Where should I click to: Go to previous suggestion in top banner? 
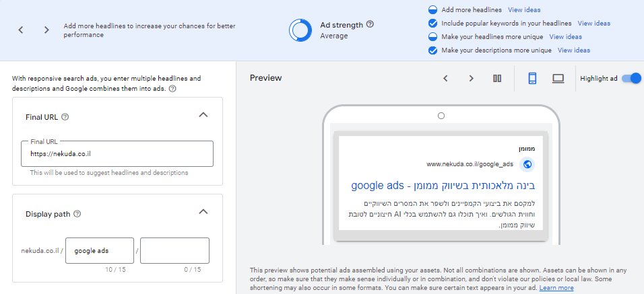coord(21,30)
